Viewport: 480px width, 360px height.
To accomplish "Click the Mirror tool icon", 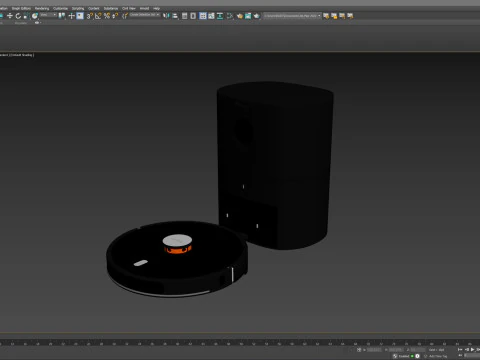I will (x=166, y=16).
